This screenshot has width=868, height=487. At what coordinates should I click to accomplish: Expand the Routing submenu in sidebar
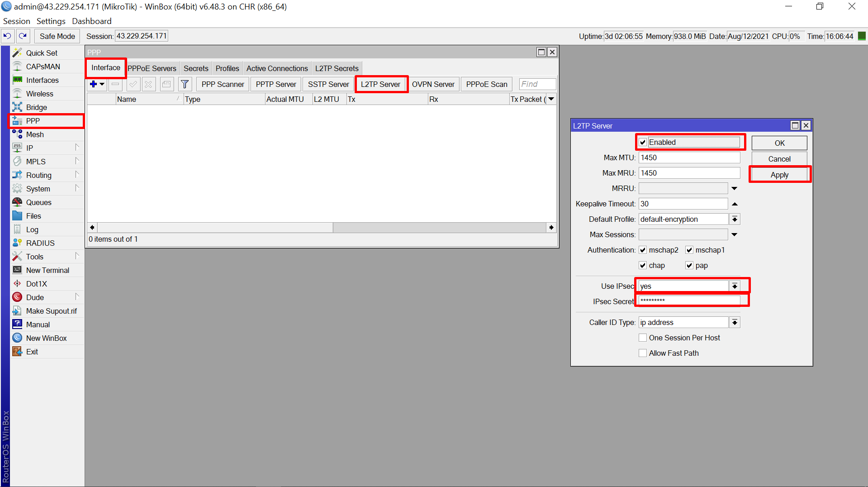tap(77, 174)
